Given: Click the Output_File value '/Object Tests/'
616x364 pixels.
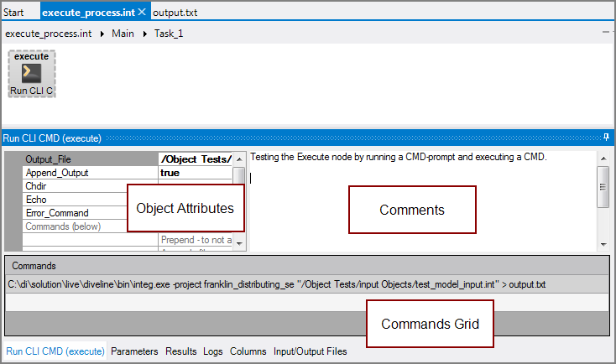Looking at the screenshot, I should click(x=196, y=159).
